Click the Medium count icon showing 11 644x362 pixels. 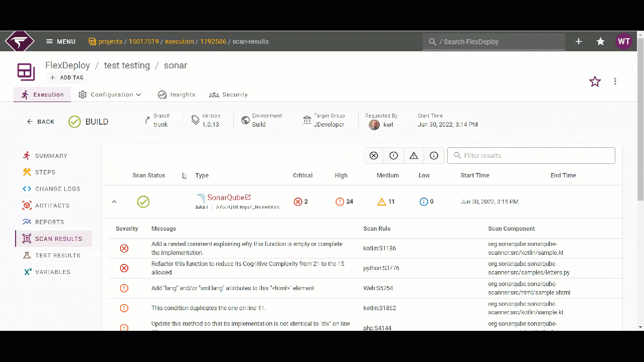click(382, 202)
